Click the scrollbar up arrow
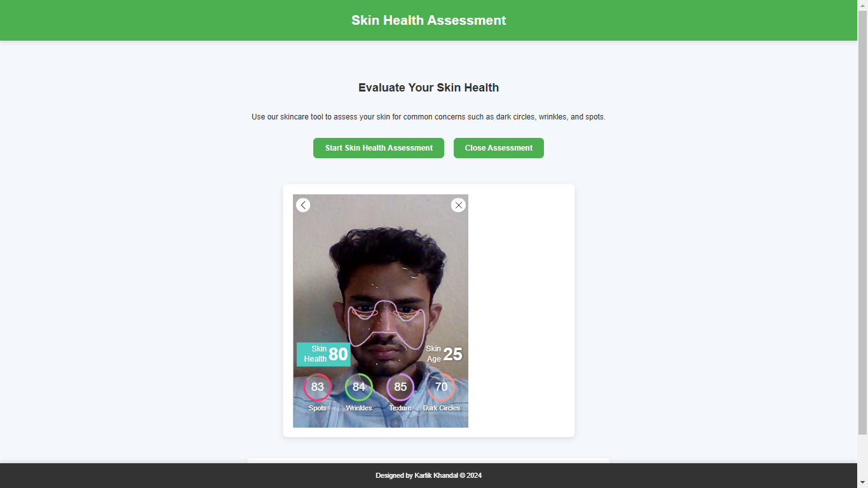This screenshot has width=868, height=488. point(862,5)
